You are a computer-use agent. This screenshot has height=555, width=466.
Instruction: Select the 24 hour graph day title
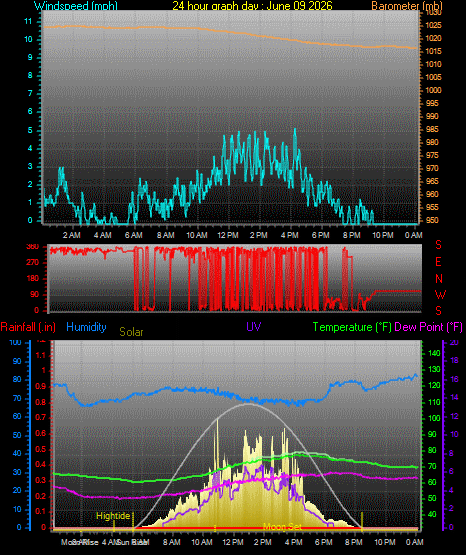click(252, 6)
